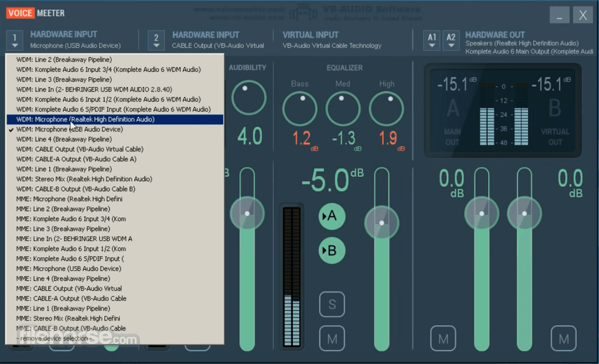
Task: Open Hardware Input 2 device selector
Action: point(156,40)
